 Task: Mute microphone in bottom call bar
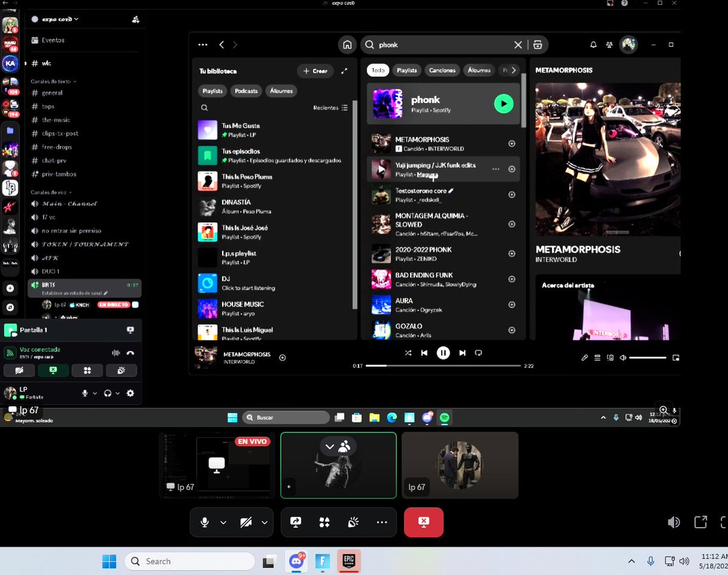pos(205,522)
